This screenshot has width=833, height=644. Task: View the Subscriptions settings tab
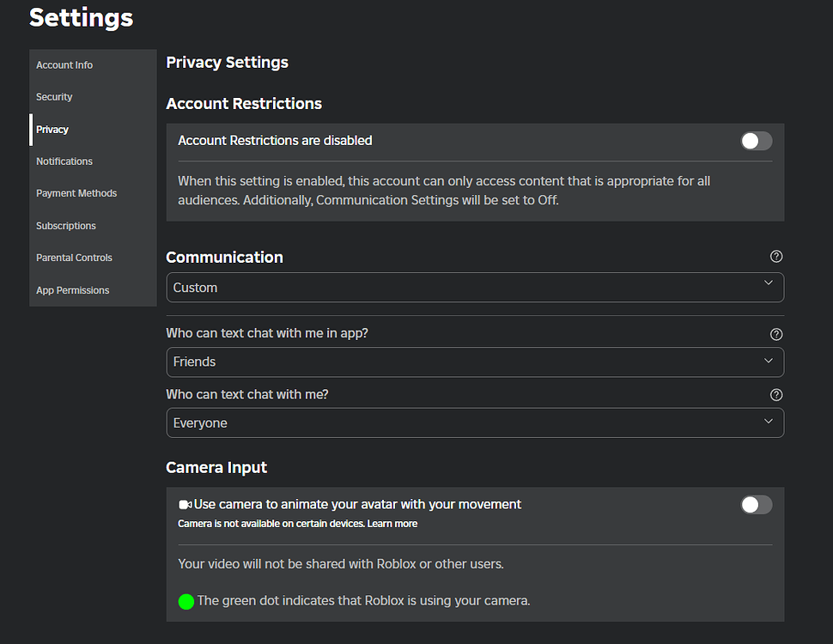(66, 226)
